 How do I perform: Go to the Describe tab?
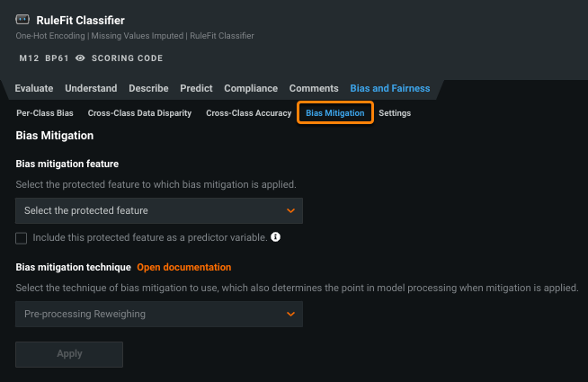pos(148,88)
